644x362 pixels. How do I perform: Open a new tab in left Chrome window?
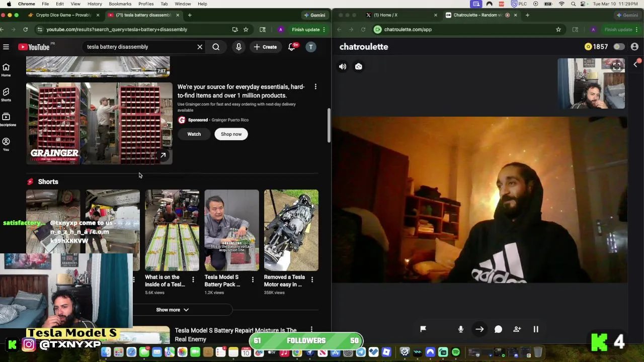(190, 15)
